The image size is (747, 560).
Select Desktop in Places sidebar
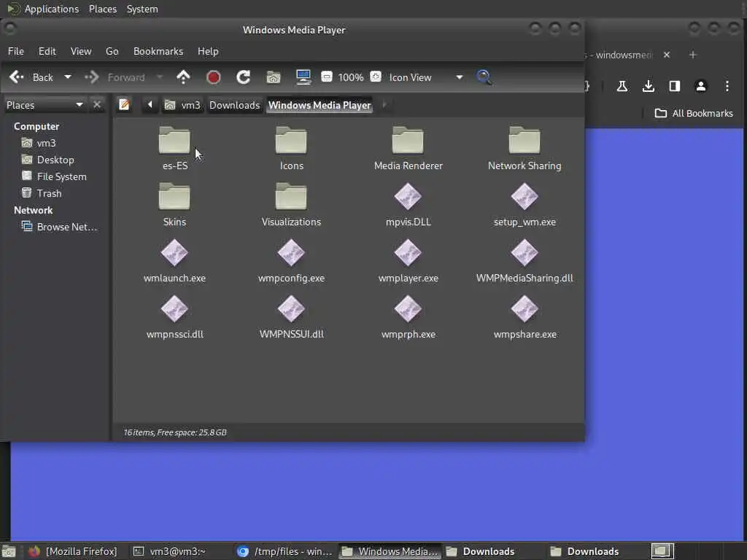(x=47, y=160)
